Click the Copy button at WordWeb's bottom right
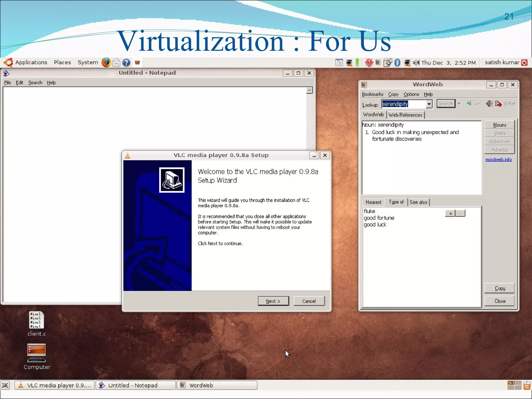Viewport: 532px width, 399px height. click(500, 288)
